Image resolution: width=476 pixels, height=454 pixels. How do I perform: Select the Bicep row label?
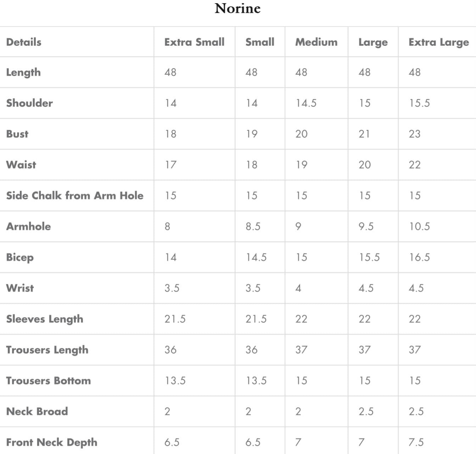click(20, 257)
